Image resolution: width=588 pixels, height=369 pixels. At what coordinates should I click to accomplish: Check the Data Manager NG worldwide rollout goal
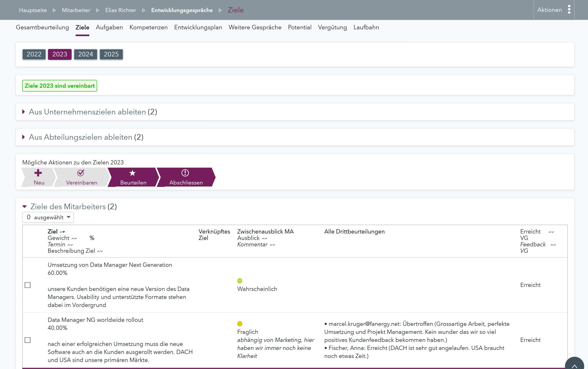pyautogui.click(x=27, y=340)
